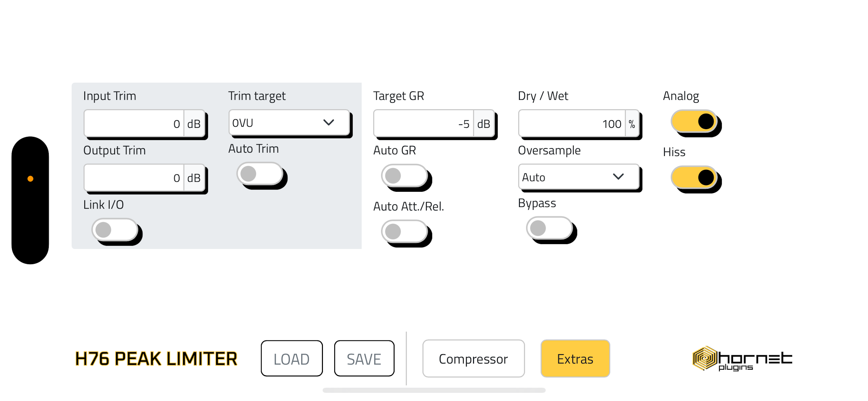Click the Input Trim value field
The image size is (868, 401).
coord(134,123)
